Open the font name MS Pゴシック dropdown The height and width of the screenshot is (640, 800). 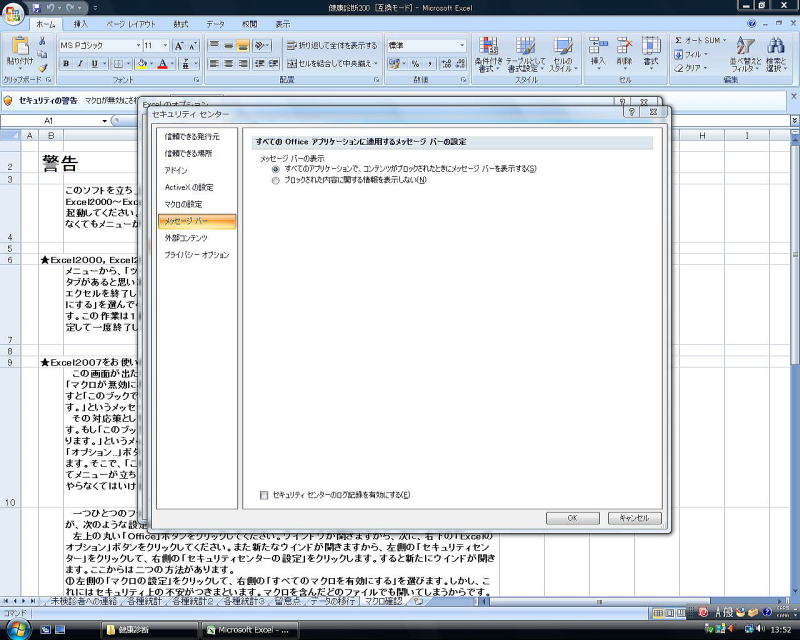138,46
